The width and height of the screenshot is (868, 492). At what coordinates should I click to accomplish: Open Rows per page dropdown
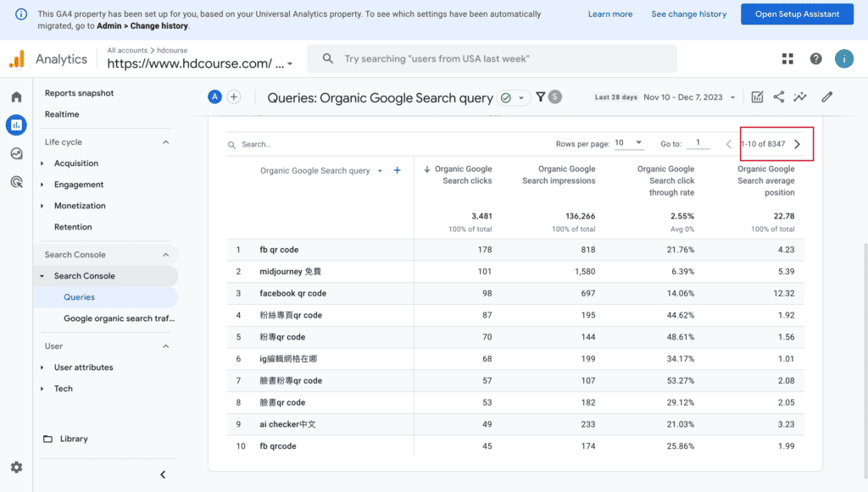pyautogui.click(x=628, y=143)
